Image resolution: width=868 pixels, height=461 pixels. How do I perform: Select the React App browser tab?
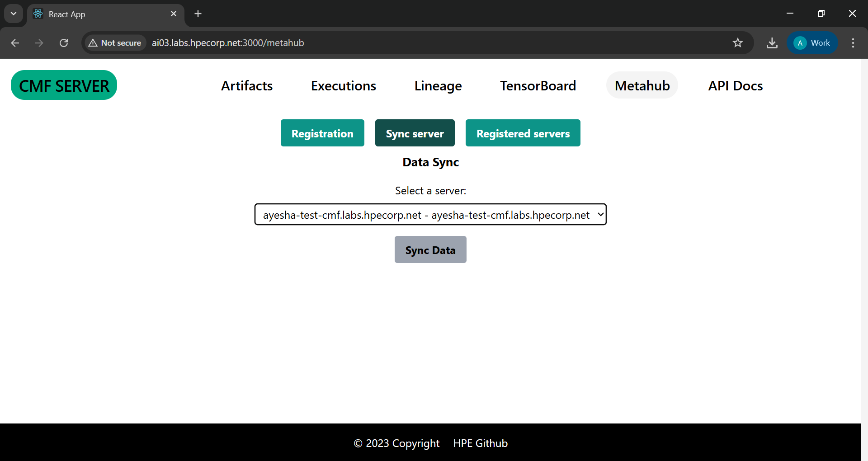(105, 14)
